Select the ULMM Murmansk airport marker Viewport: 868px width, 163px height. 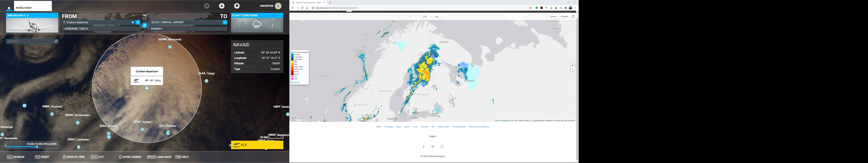click(x=170, y=47)
